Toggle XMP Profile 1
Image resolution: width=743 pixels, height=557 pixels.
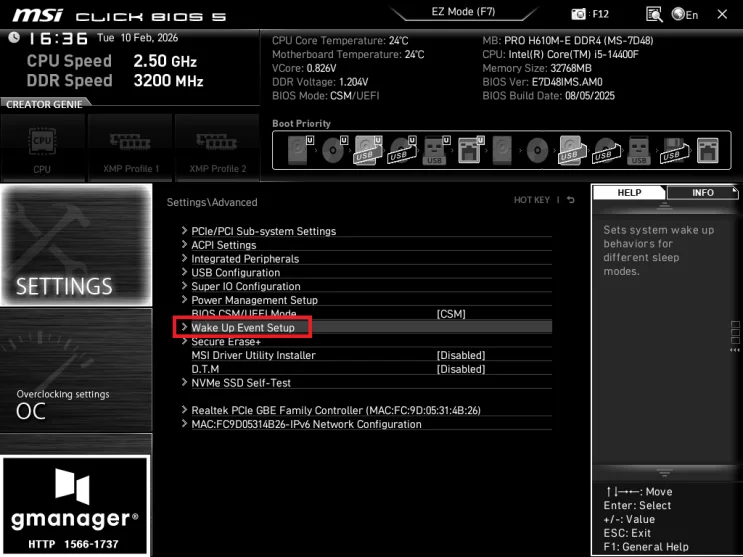pos(130,147)
